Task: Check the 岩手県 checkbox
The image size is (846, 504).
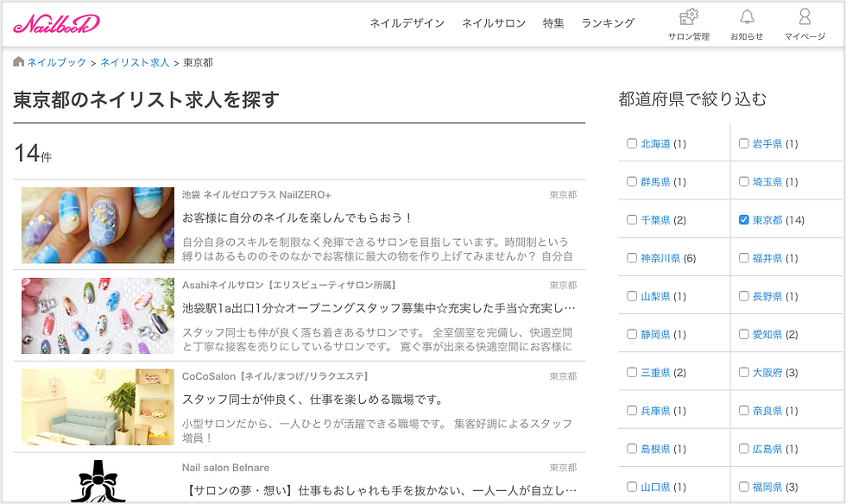Action: pos(743,143)
